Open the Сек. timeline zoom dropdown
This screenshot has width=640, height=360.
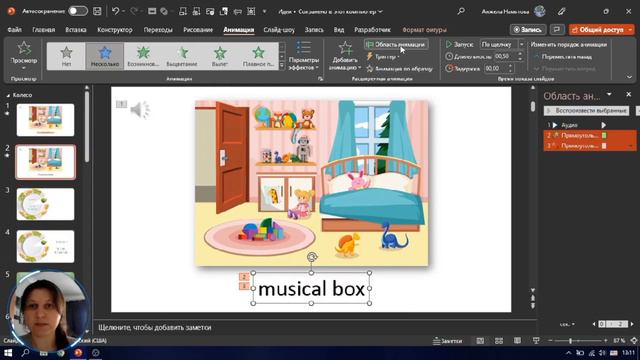tap(567, 324)
